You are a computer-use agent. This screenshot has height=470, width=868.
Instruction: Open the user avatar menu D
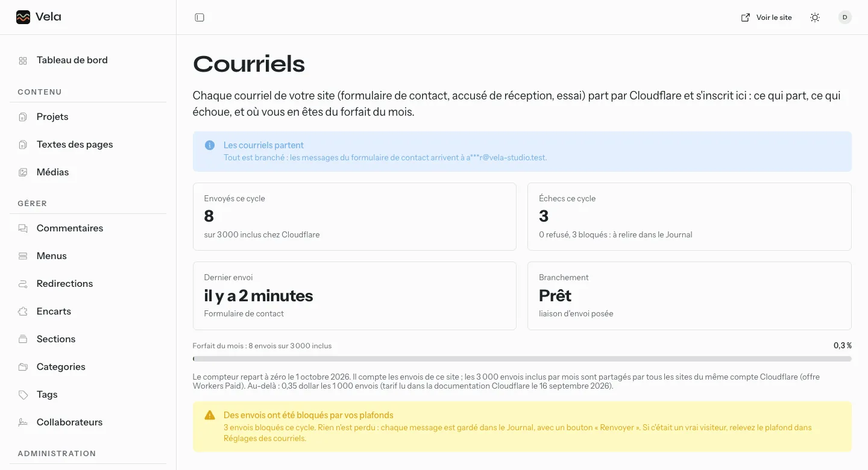845,17
